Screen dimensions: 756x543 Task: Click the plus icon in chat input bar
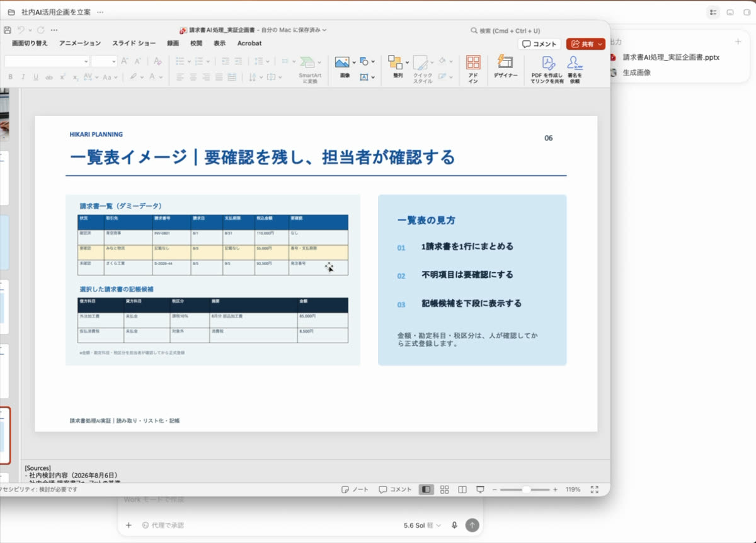(x=129, y=525)
